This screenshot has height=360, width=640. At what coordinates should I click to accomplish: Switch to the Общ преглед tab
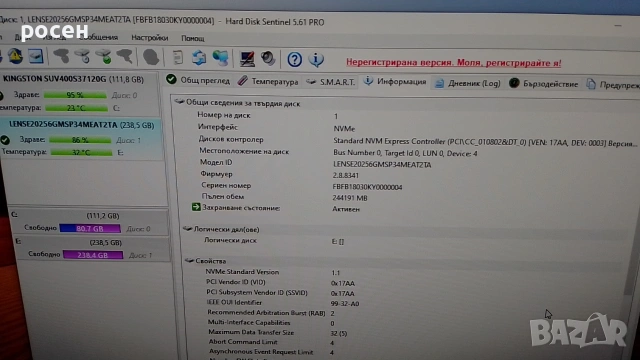[x=198, y=80]
